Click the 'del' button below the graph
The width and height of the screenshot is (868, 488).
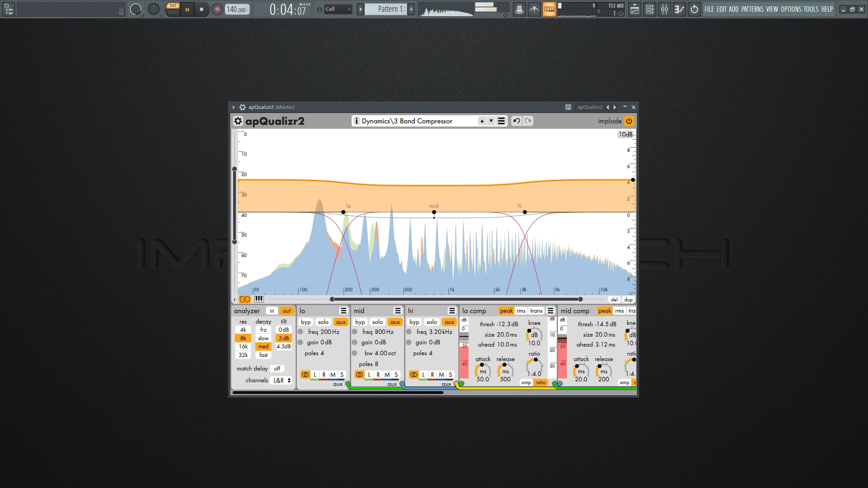pos(614,300)
